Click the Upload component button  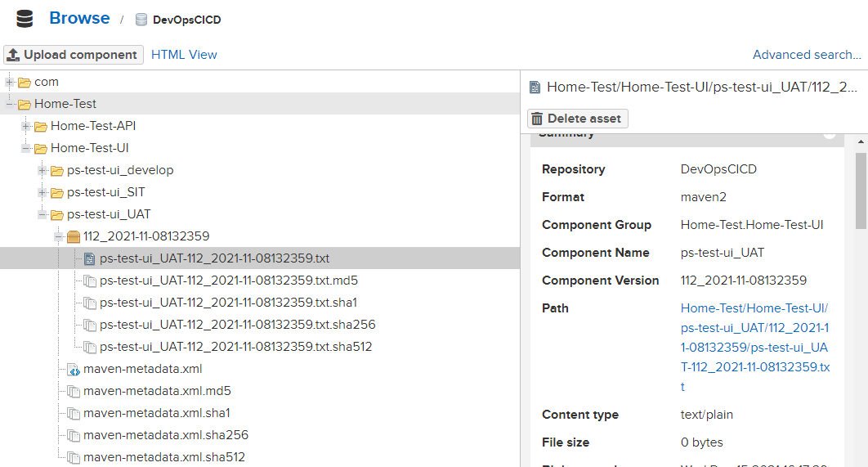click(74, 55)
